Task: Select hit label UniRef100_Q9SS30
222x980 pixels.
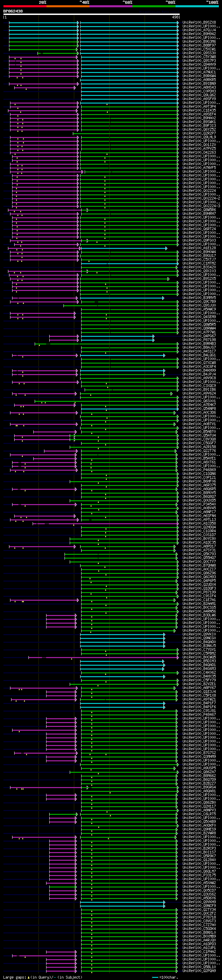Action: (x=199, y=53)
